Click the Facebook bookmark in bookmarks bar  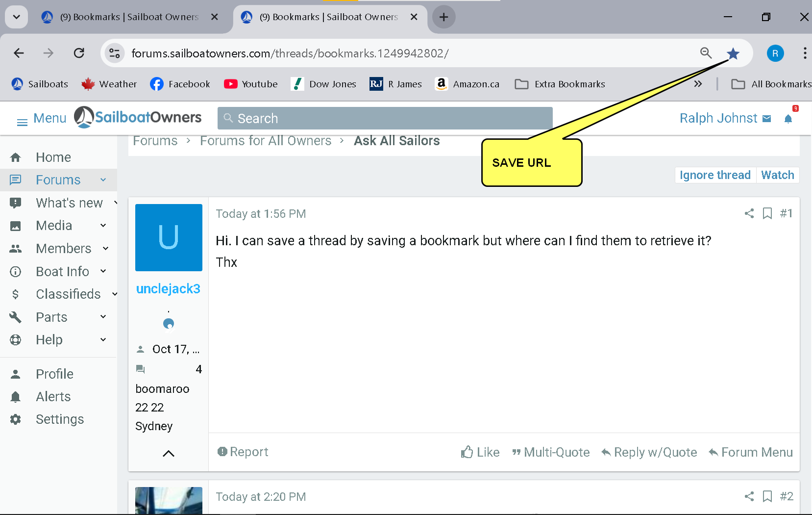click(x=180, y=84)
